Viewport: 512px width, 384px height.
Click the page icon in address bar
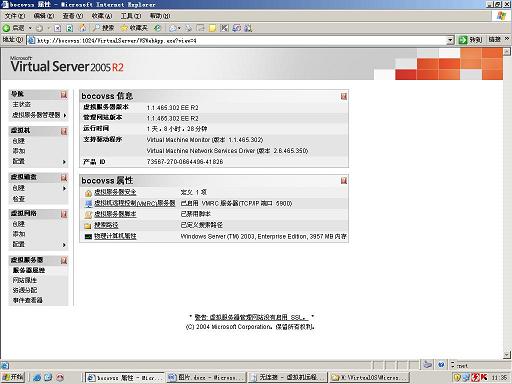coord(31,40)
